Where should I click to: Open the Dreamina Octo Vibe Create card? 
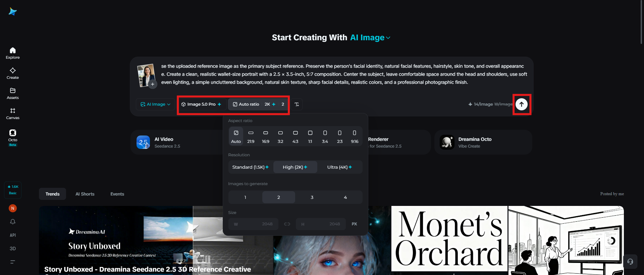[483, 142]
